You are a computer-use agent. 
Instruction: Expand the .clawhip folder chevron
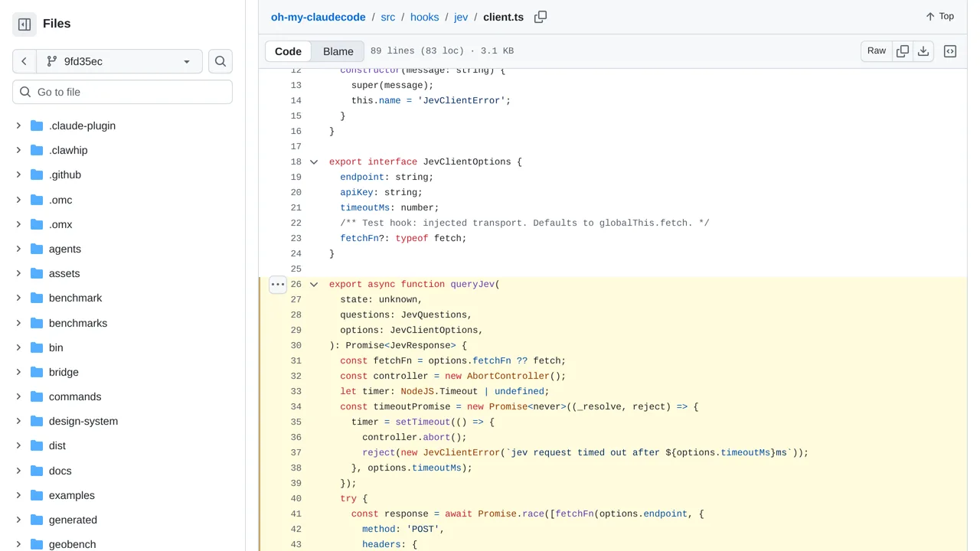pyautogui.click(x=18, y=150)
